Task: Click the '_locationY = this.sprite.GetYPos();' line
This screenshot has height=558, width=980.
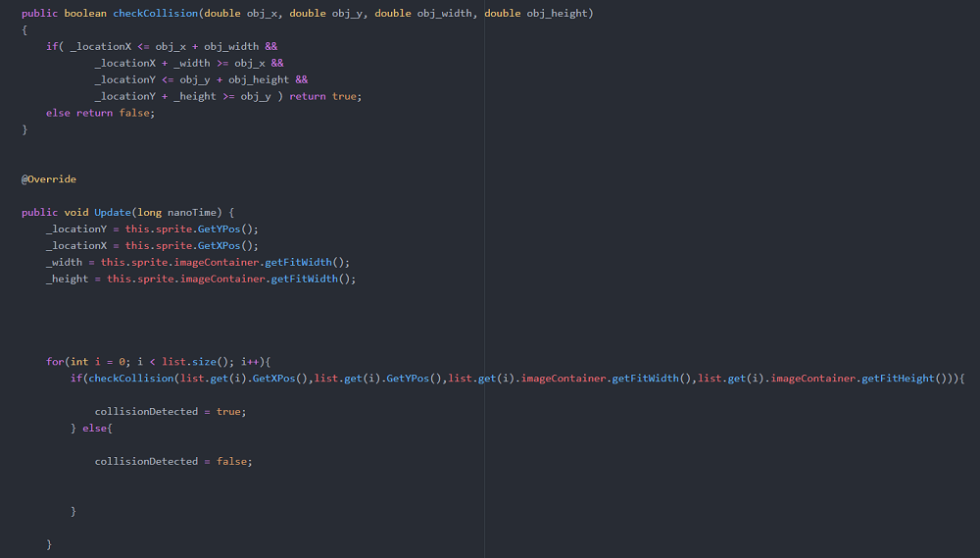Action: click(152, 228)
